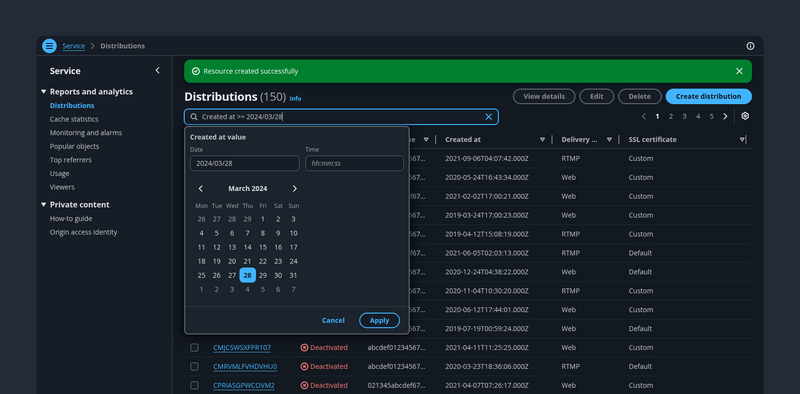Check the CPRIASGPWCOVM2 row checkbox
The image size is (800, 394).
pyautogui.click(x=194, y=385)
